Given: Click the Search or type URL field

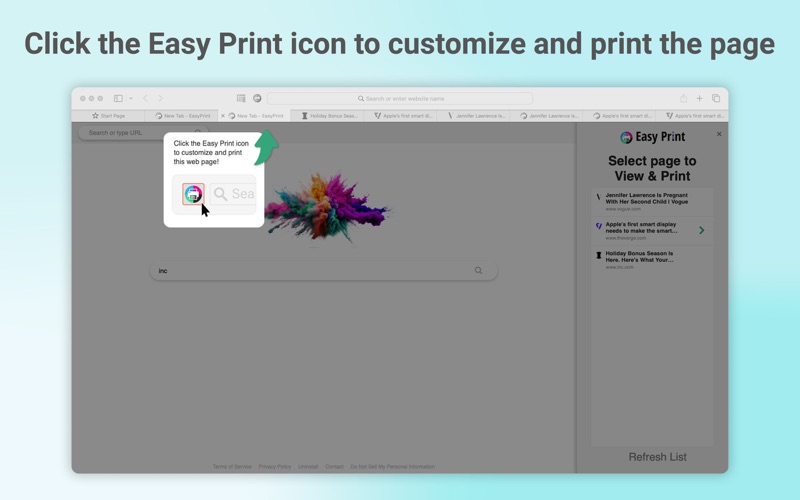Looking at the screenshot, I should coord(143,133).
